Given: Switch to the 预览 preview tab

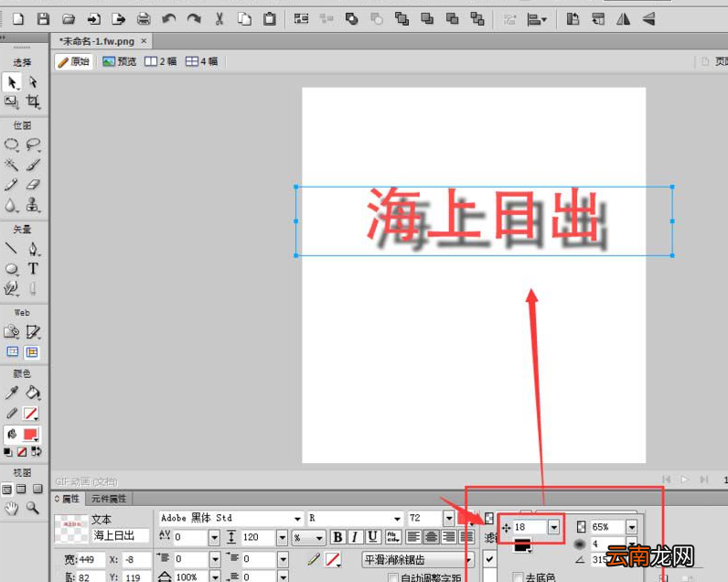Looking at the screenshot, I should 119,61.
